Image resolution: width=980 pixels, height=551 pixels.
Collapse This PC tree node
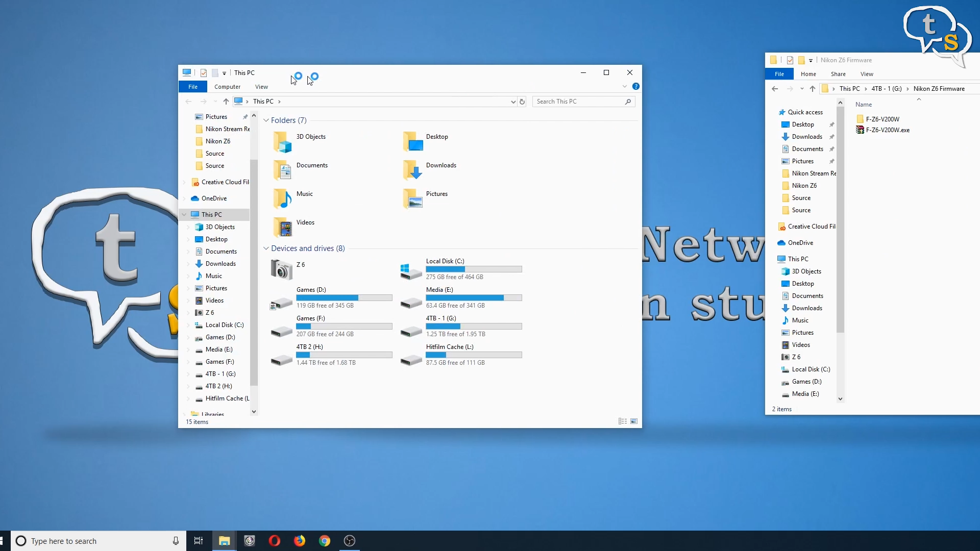[x=184, y=215]
